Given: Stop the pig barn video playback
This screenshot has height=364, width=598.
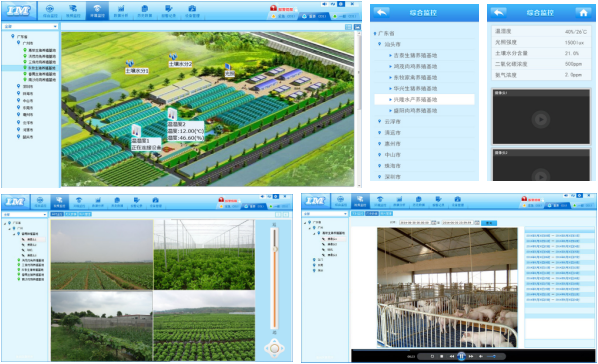Looking at the screenshot, I should pyautogui.click(x=442, y=356).
